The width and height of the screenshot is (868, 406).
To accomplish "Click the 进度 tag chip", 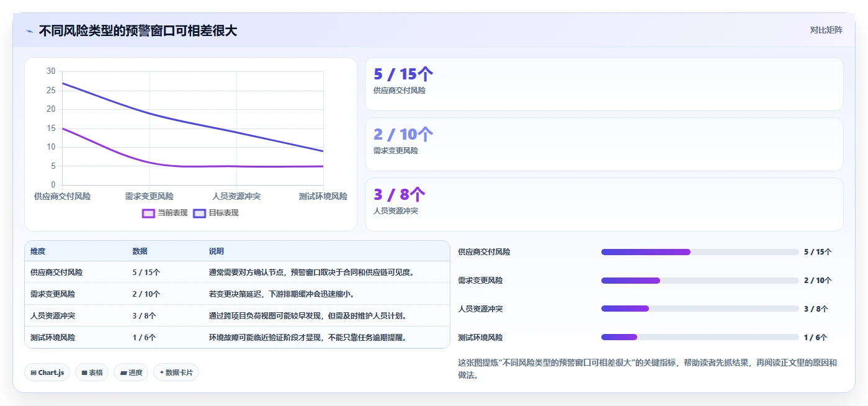I will click(x=131, y=372).
